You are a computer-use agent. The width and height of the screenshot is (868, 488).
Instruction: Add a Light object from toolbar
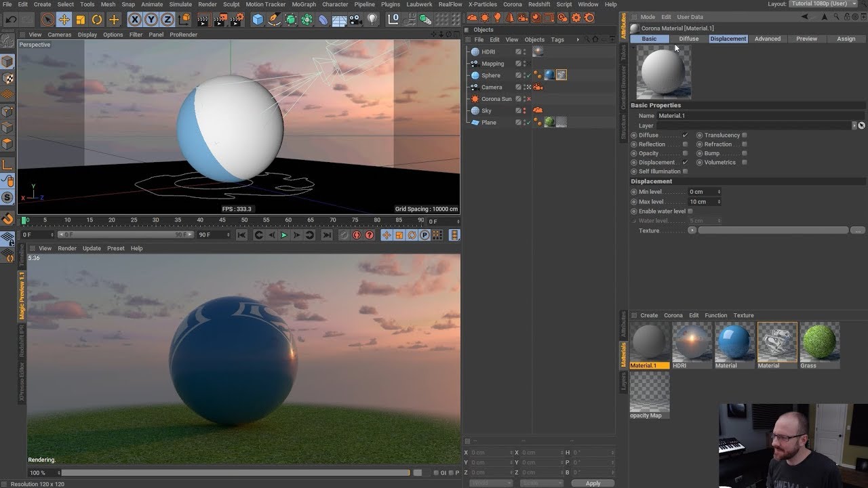372,20
